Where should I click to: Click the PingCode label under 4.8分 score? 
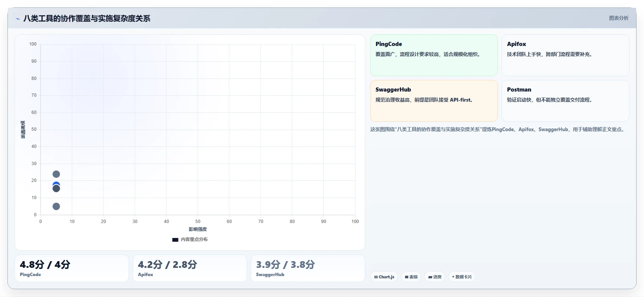click(x=30, y=275)
